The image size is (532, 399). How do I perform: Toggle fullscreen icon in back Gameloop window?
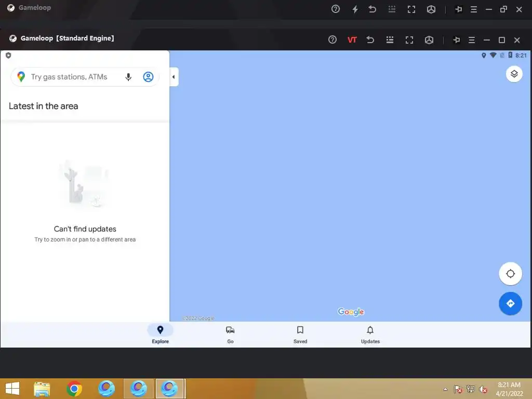411,9
